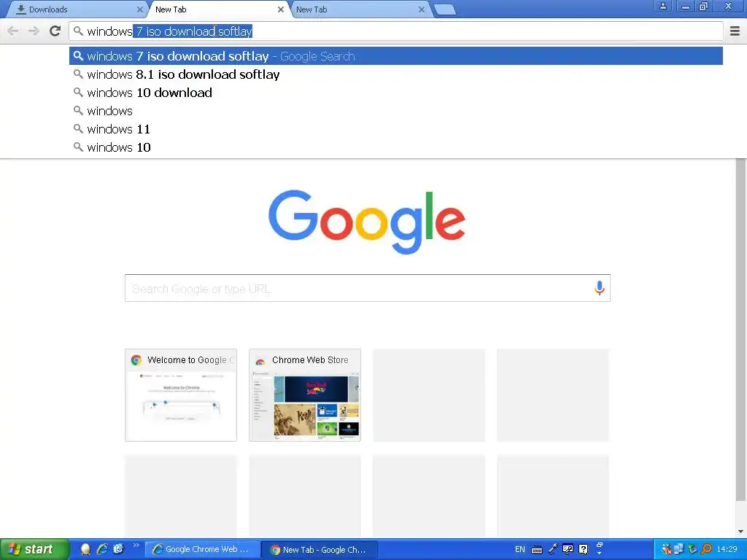Image resolution: width=747 pixels, height=560 pixels.
Task: Open a new tab with the new-tab button
Action: pos(446,9)
